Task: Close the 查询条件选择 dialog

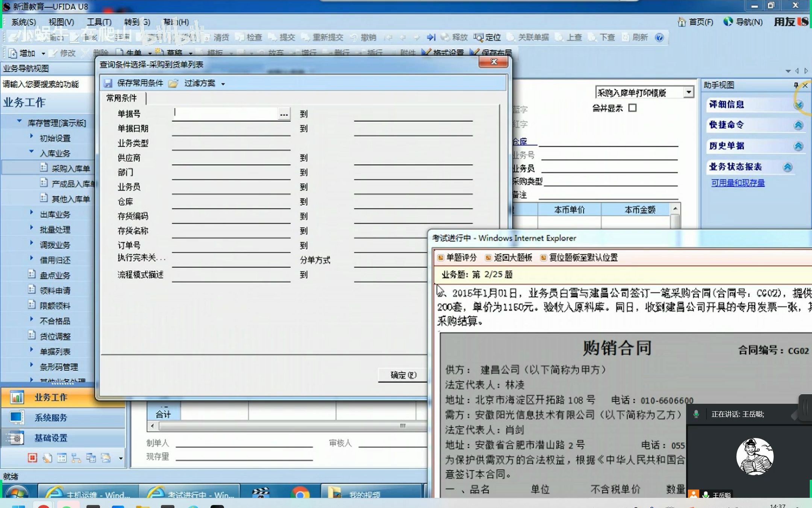Action: tap(494, 62)
